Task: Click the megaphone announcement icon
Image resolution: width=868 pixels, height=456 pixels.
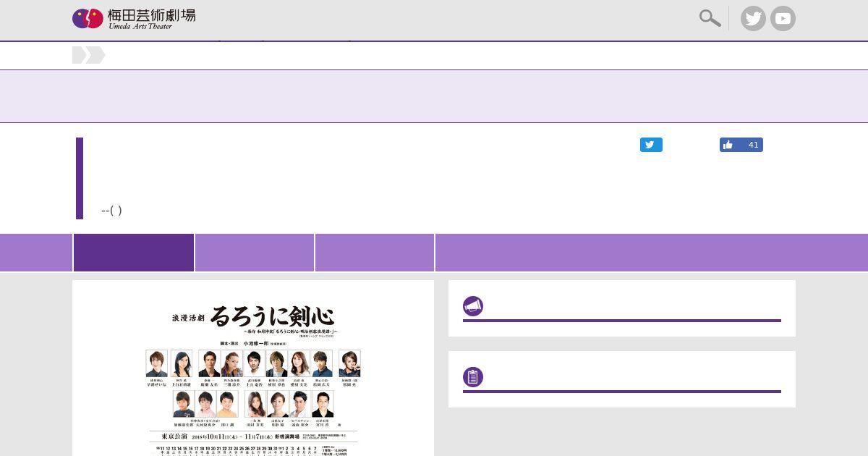Action: (x=473, y=306)
